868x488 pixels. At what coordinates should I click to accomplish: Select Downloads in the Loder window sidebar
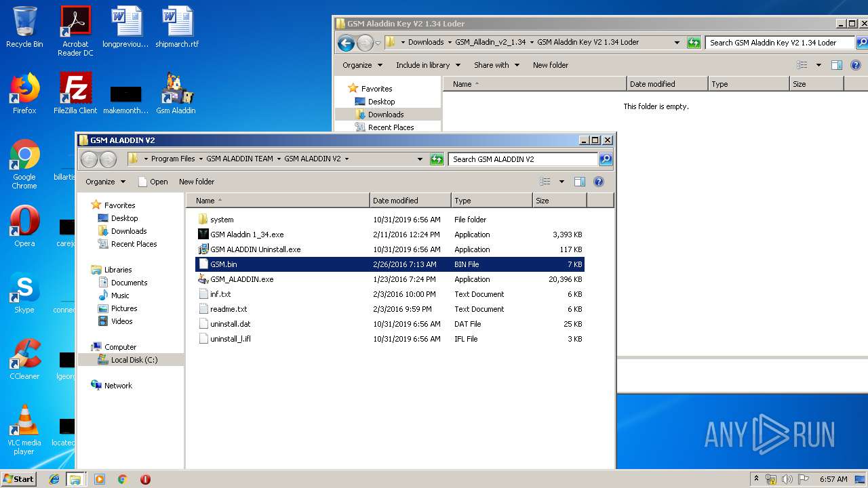click(386, 115)
